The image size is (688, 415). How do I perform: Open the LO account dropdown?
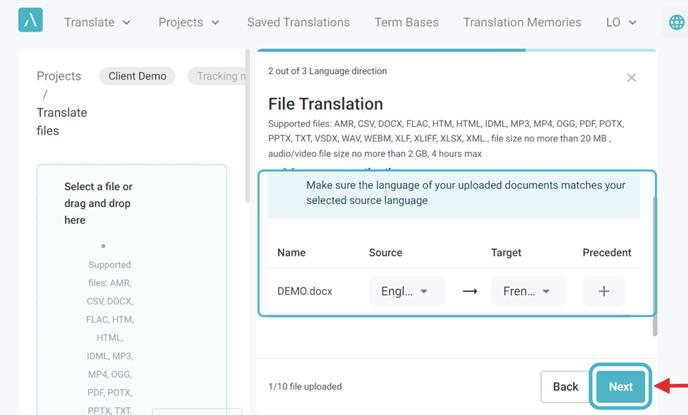(x=621, y=22)
